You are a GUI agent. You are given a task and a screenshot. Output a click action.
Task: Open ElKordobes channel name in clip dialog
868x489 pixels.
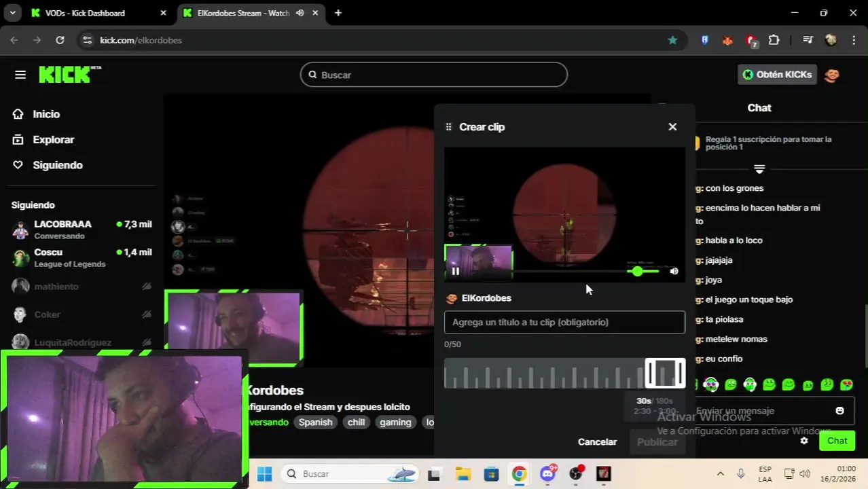(486, 298)
